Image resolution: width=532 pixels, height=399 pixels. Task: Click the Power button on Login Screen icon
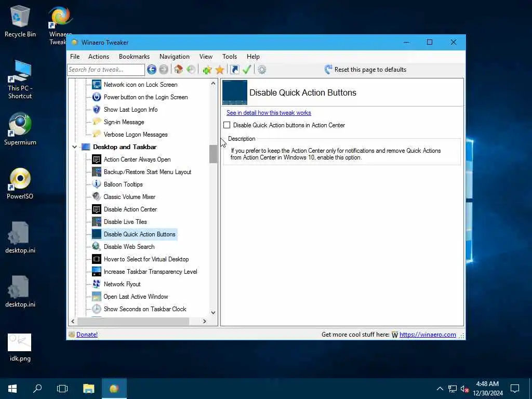[97, 97]
